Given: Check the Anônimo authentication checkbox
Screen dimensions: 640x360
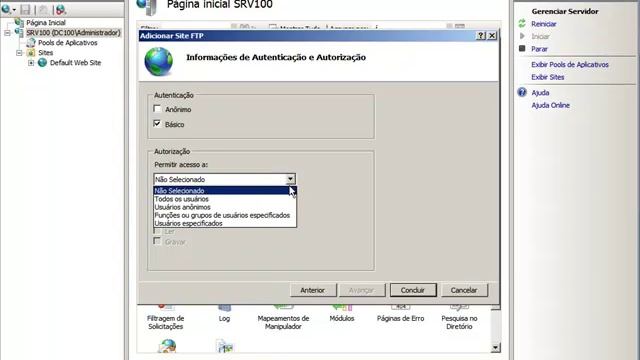Looking at the screenshot, I should coord(157,109).
